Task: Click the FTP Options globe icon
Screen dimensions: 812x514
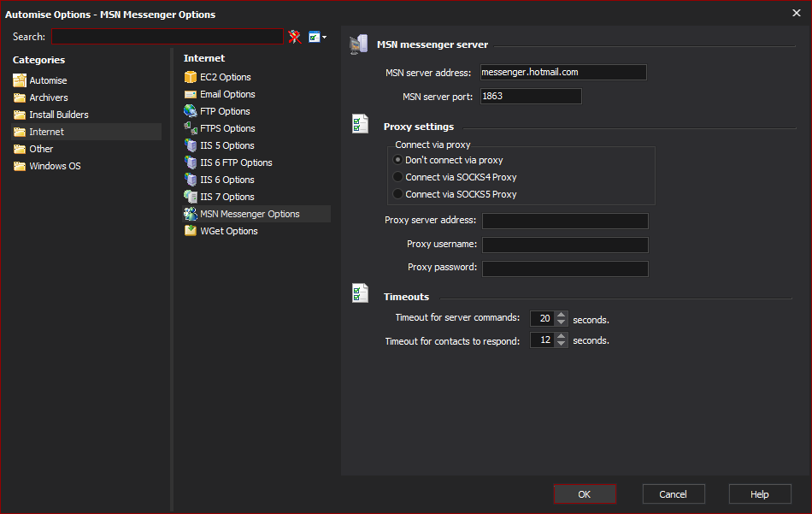Action: pyautogui.click(x=191, y=111)
